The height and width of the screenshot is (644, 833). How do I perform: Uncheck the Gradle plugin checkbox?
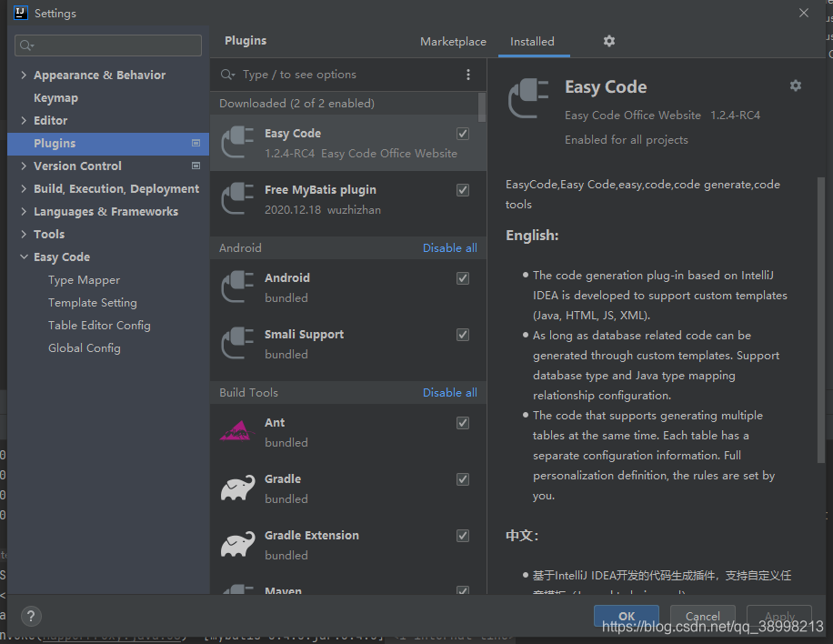(463, 478)
